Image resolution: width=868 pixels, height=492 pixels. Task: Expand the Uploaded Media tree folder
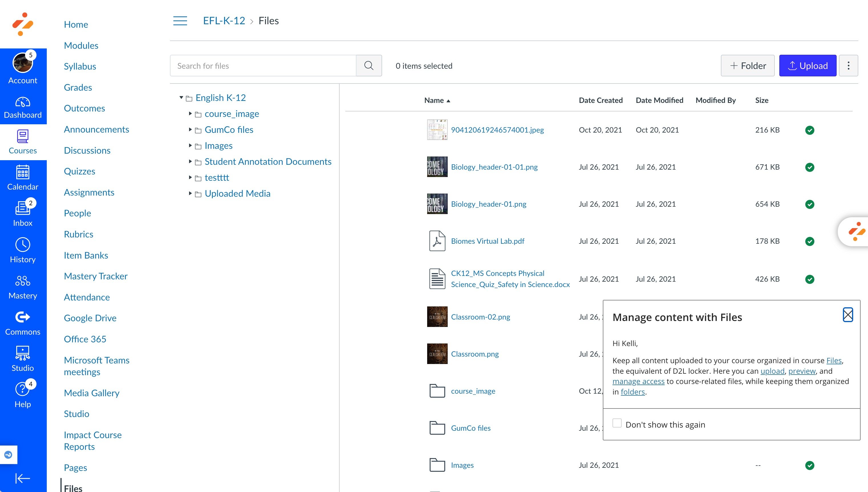190,193
